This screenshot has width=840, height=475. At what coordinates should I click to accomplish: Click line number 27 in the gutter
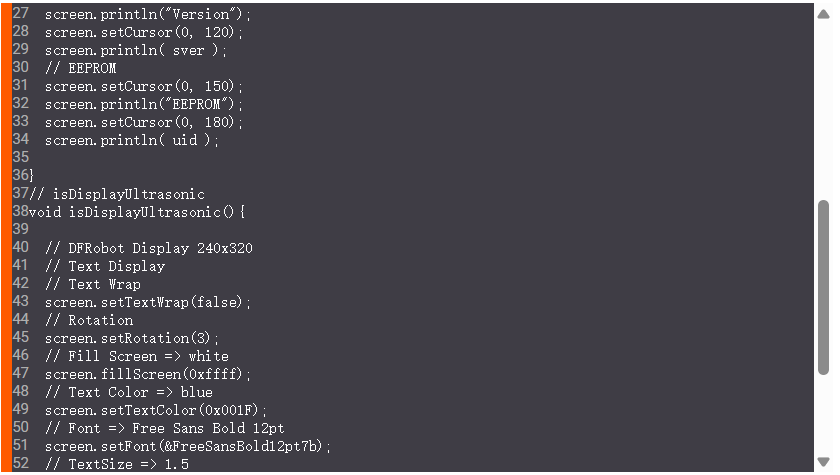tap(20, 14)
